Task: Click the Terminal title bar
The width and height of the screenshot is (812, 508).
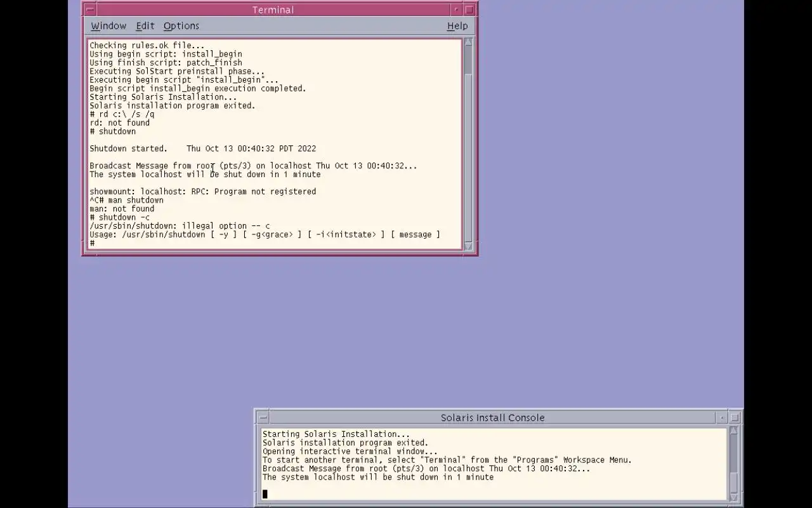Action: [273, 10]
